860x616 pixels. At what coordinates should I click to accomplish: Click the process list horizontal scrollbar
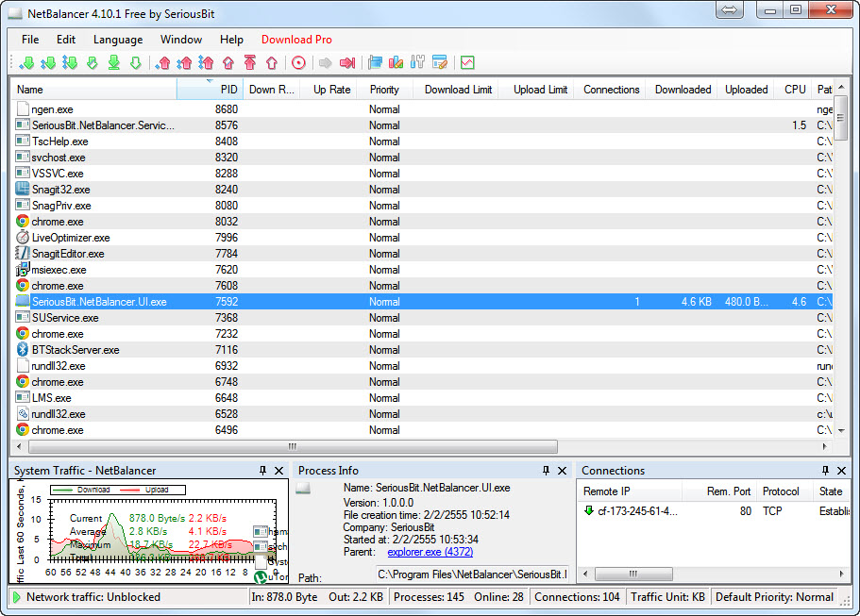pos(293,447)
